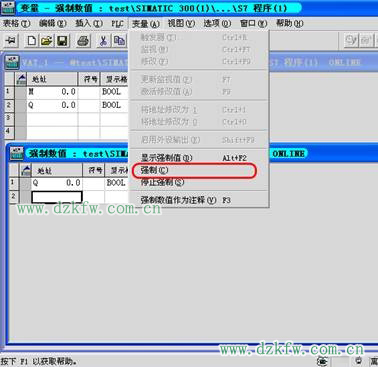Open the 帮助(H) menu
This screenshot has height=367, width=378.
(x=290, y=23)
